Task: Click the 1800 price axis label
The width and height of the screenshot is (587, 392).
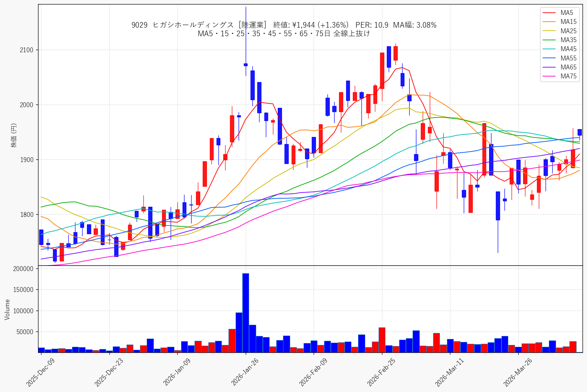Action: [x=27, y=215]
